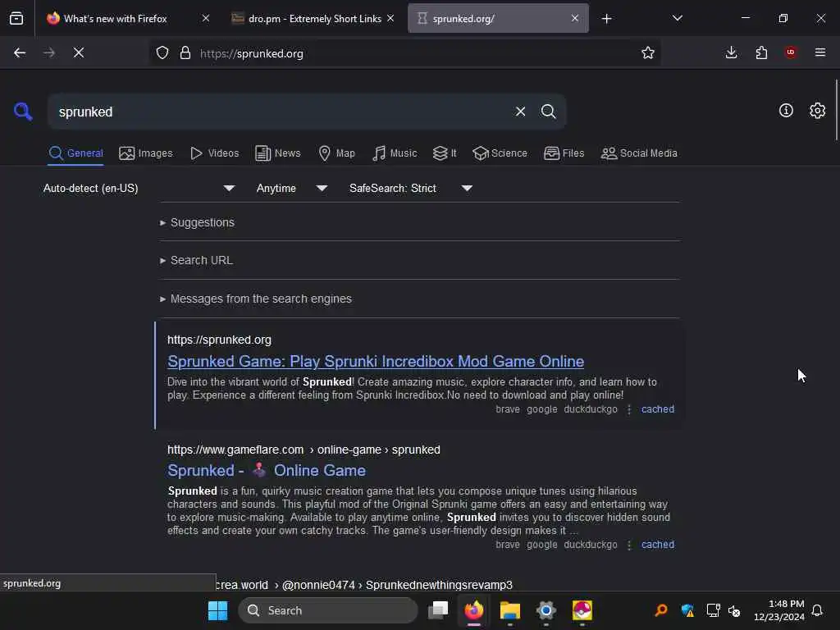Click the orange magnifier tray icon
The image size is (840, 630).
pyautogui.click(x=661, y=610)
